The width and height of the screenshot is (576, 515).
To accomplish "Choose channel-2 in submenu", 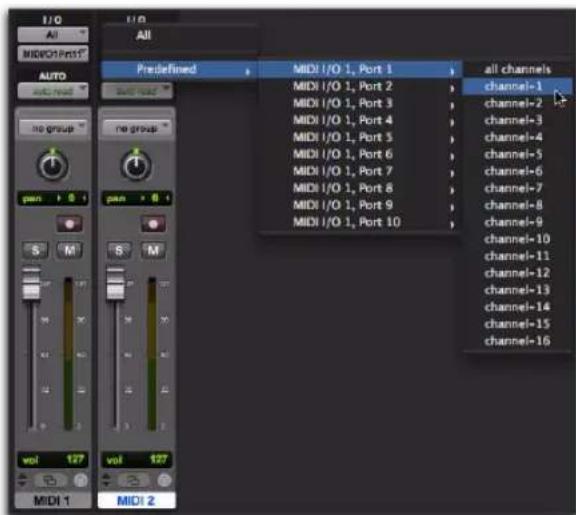I will coord(518,103).
